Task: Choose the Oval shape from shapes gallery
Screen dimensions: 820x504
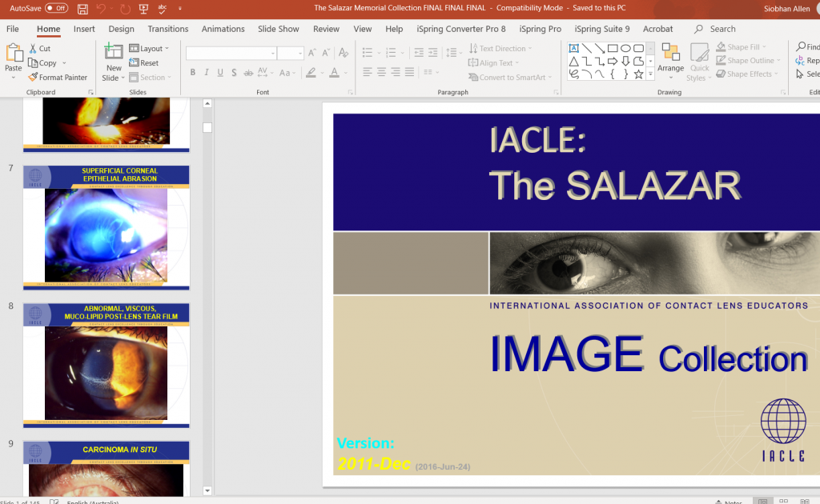Action: coord(625,49)
